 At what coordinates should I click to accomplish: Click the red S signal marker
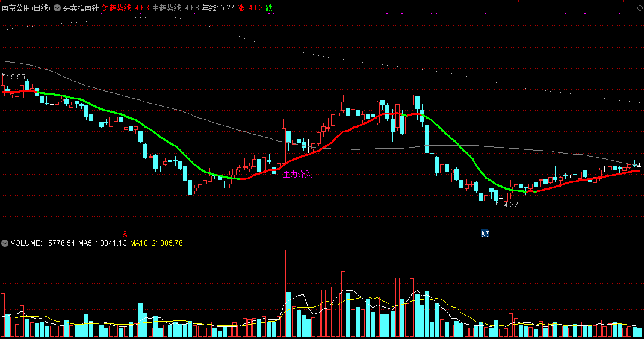pyautogui.click(x=125, y=234)
